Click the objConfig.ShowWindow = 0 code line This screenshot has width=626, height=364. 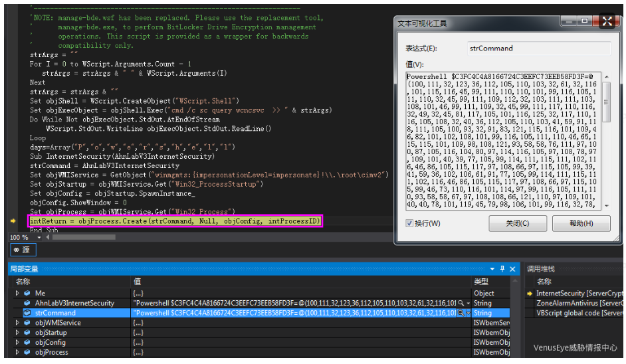(x=78, y=203)
